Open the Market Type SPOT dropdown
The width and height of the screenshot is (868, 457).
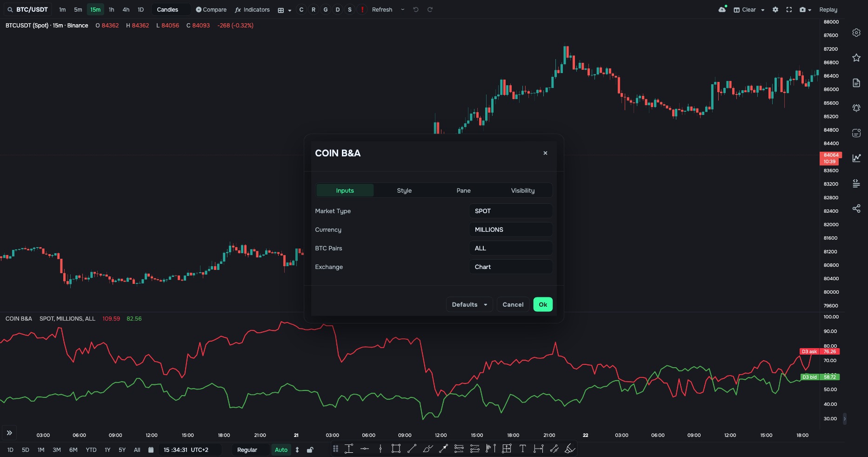pyautogui.click(x=511, y=211)
